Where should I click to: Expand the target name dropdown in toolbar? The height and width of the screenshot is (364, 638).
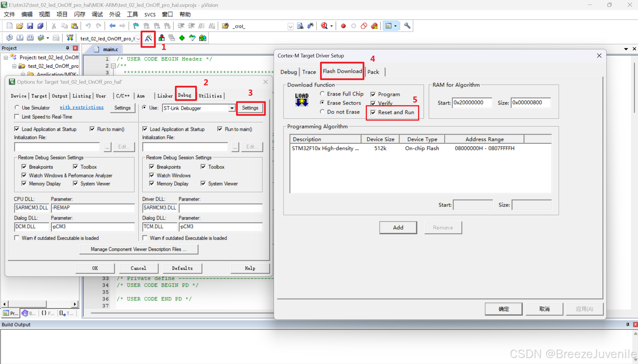[138, 39]
